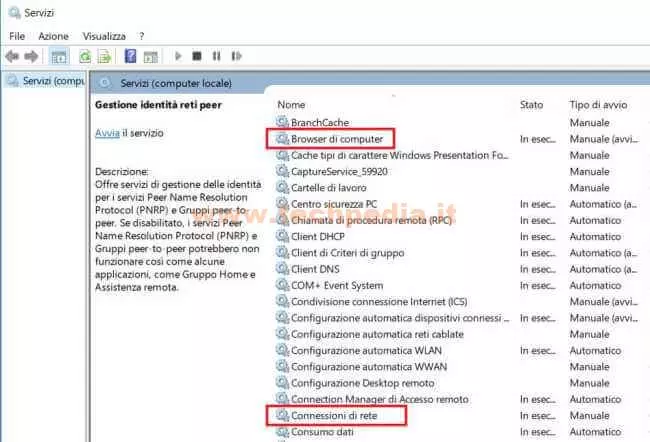Open the blue Help book icon

coord(129,57)
